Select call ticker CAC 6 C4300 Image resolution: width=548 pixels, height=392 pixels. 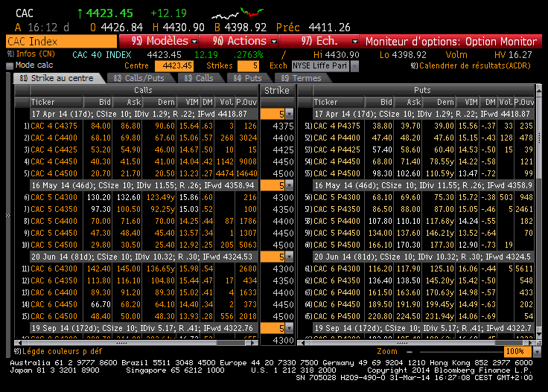pyautogui.click(x=54, y=269)
